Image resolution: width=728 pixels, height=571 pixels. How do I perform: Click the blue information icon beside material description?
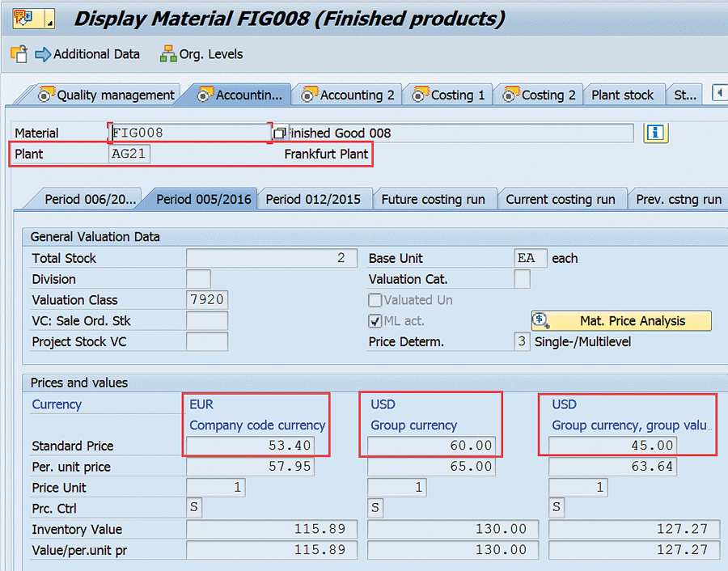[655, 133]
